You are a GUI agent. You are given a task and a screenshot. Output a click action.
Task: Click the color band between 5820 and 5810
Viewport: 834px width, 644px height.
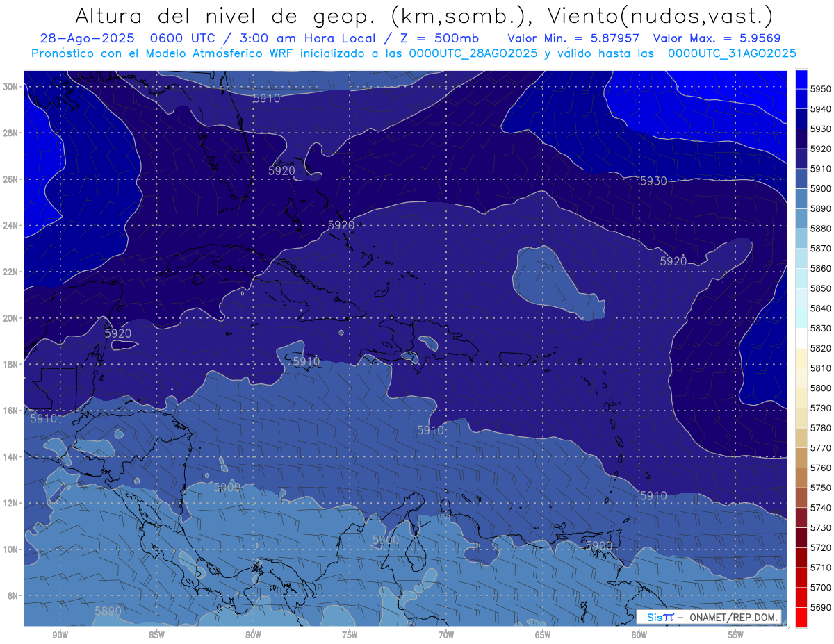(801, 358)
